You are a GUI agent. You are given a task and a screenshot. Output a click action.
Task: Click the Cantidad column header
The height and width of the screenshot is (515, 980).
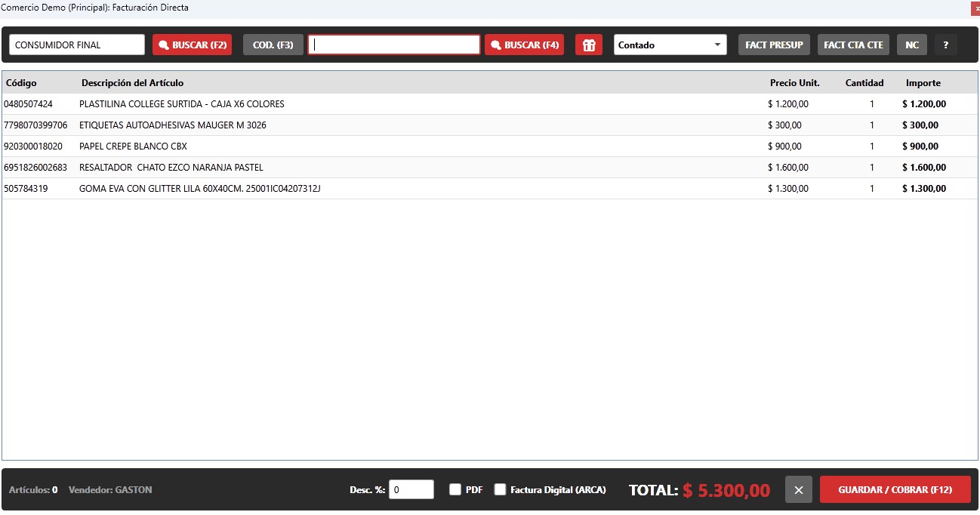864,83
